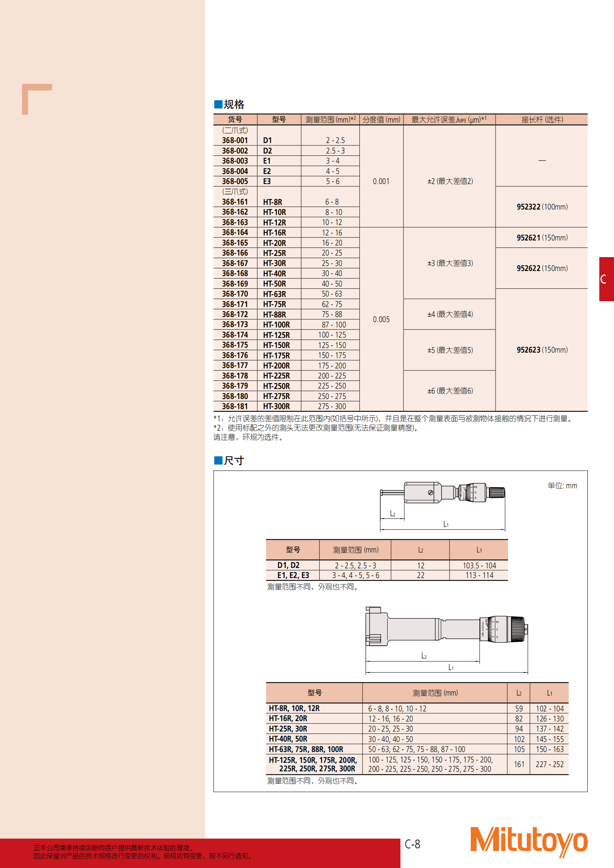Image resolution: width=614 pixels, height=868 pixels.
Task: Click footnote *1 about permissible error
Action: 393,419
